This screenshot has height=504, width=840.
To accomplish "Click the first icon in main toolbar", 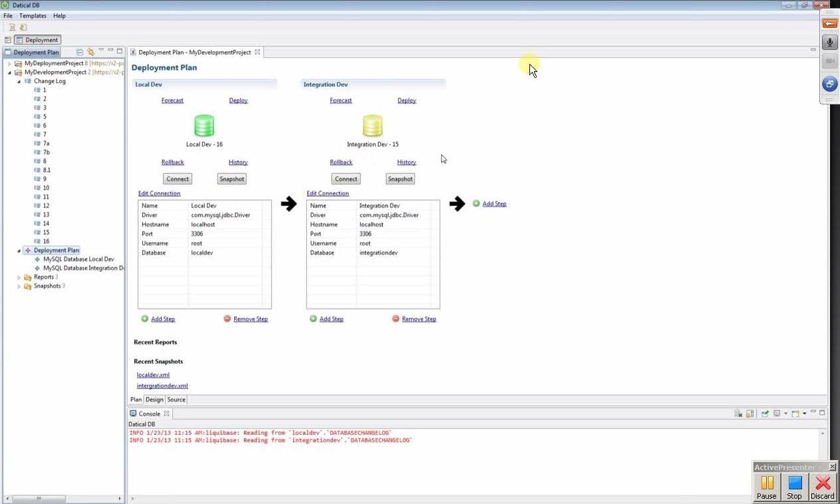I will 12,27.
